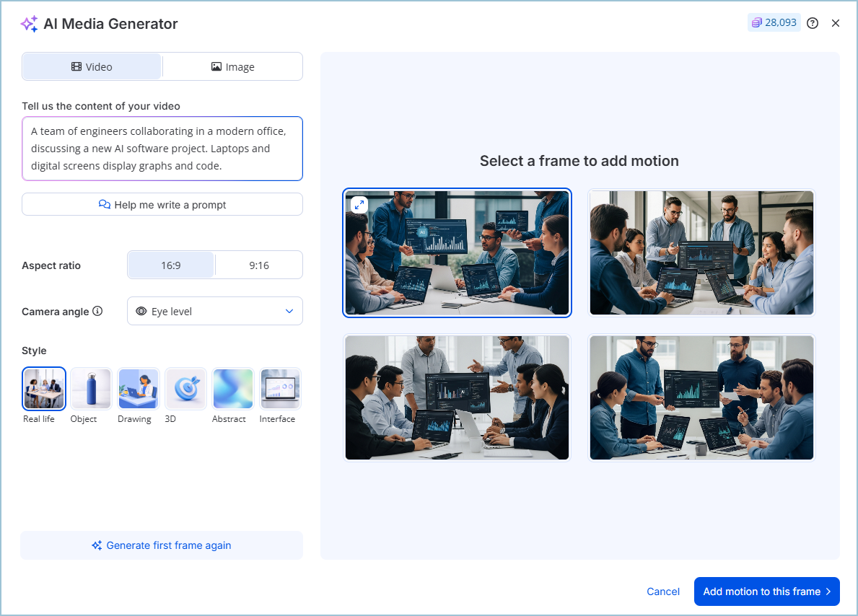858x616 pixels.
Task: Select the bottom-right generated frame thumbnail
Action: click(701, 397)
